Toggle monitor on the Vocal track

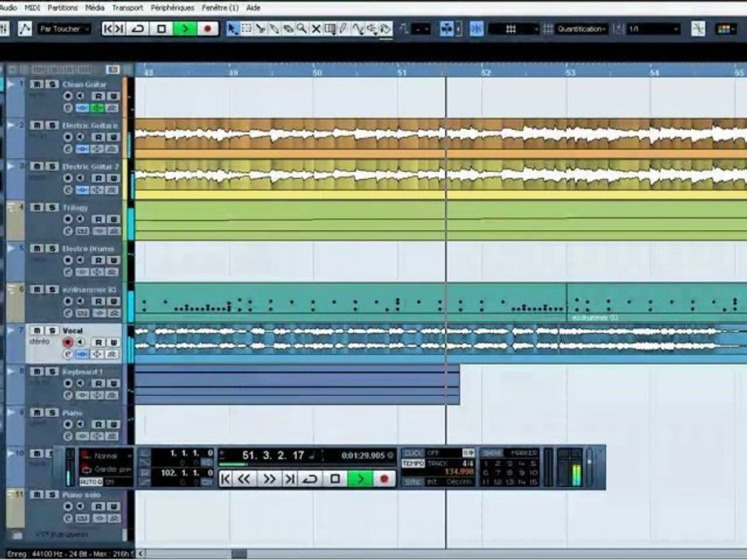click(80, 342)
